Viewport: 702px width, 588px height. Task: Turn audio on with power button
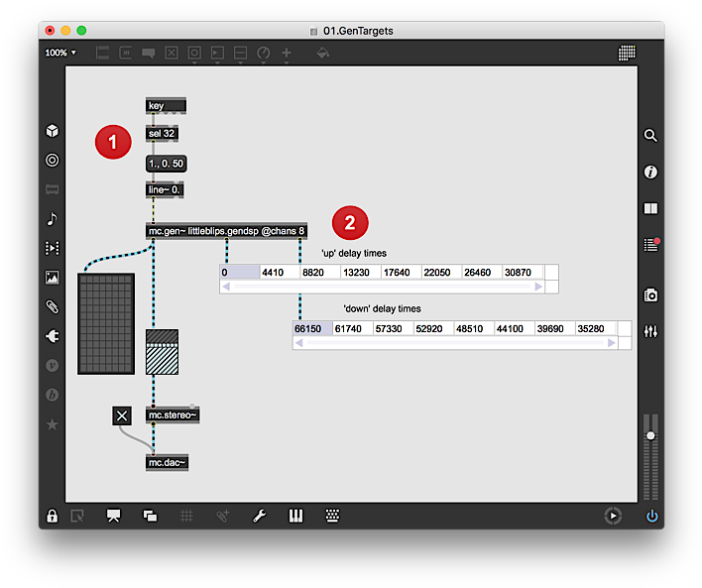(651, 516)
